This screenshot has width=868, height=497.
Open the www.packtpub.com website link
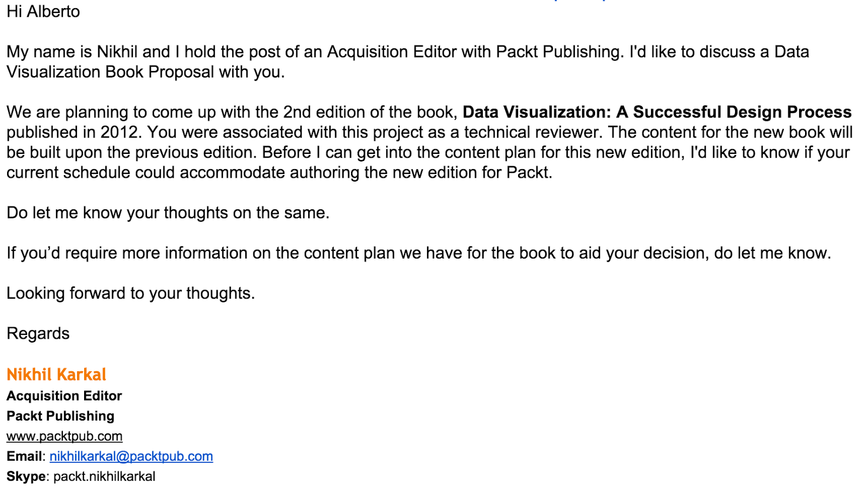pyautogui.click(x=65, y=436)
